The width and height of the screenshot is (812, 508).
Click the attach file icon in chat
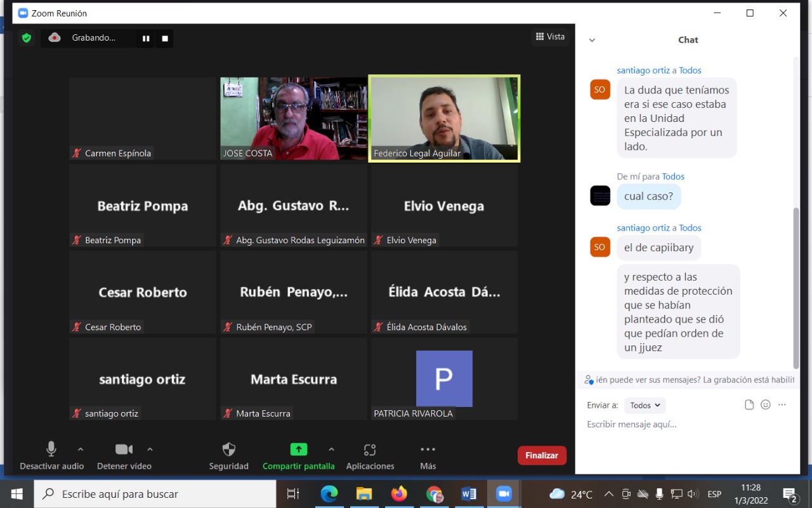click(749, 405)
